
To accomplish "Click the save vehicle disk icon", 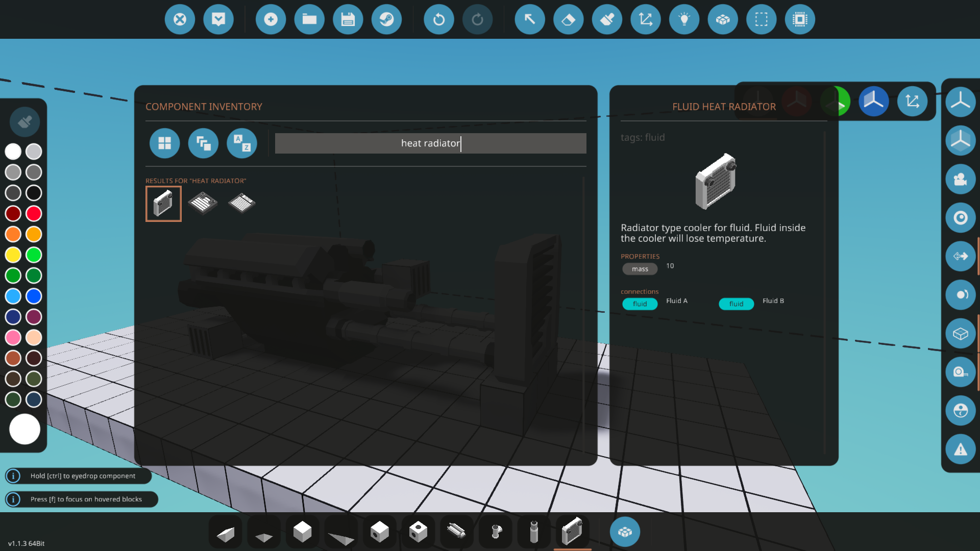I will 348,19.
